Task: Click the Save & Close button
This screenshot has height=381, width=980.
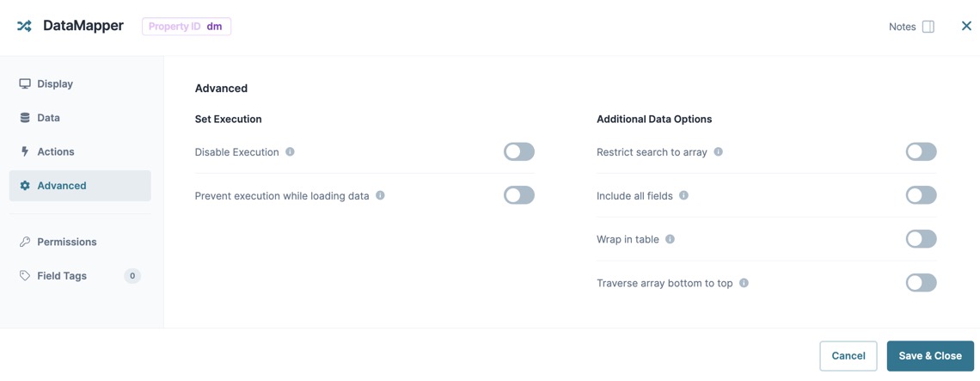Action: pyautogui.click(x=930, y=356)
